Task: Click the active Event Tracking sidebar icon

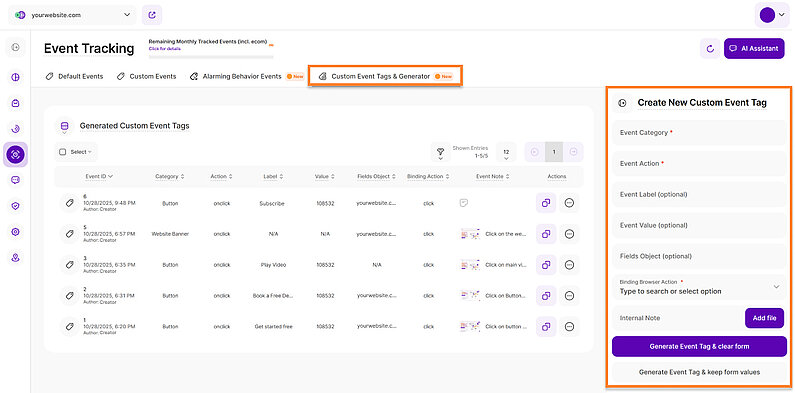Action: pos(15,155)
